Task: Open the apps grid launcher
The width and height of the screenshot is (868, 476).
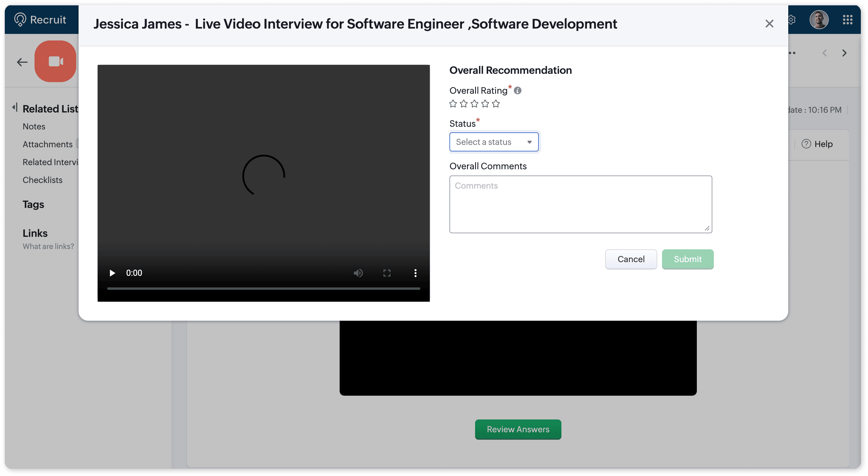Action: pyautogui.click(x=847, y=20)
